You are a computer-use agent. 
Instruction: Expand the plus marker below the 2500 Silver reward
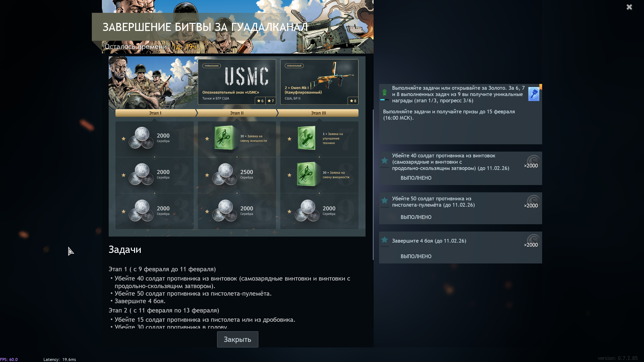coord(237,193)
